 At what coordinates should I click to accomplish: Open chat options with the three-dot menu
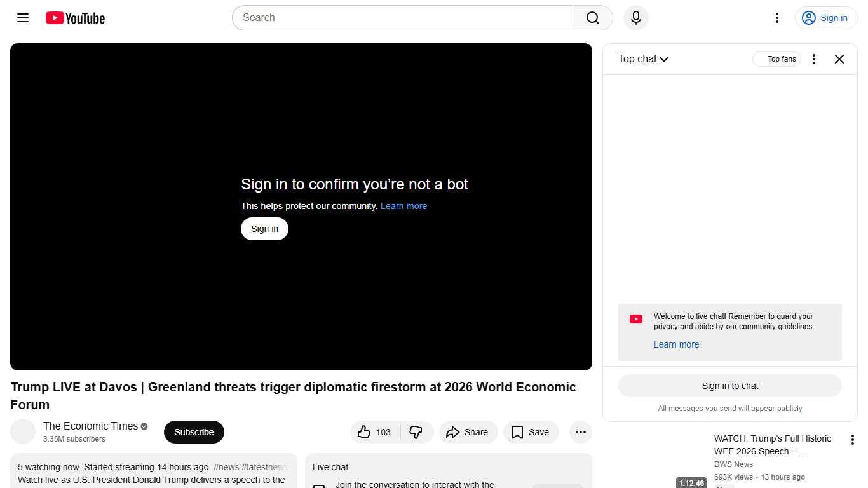[x=814, y=58]
